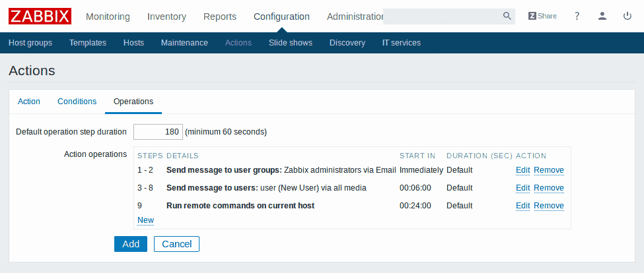Remove the remote commands operation
The image size is (644, 273).
548,206
